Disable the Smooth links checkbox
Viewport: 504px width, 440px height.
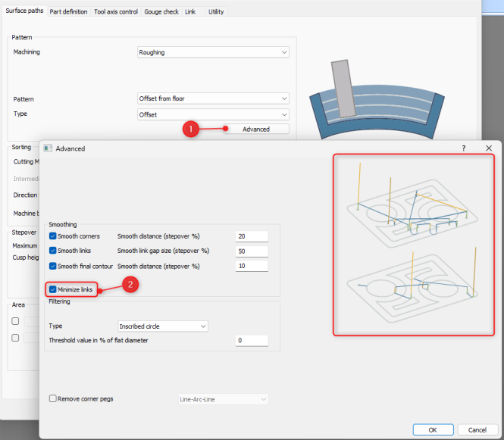53,251
